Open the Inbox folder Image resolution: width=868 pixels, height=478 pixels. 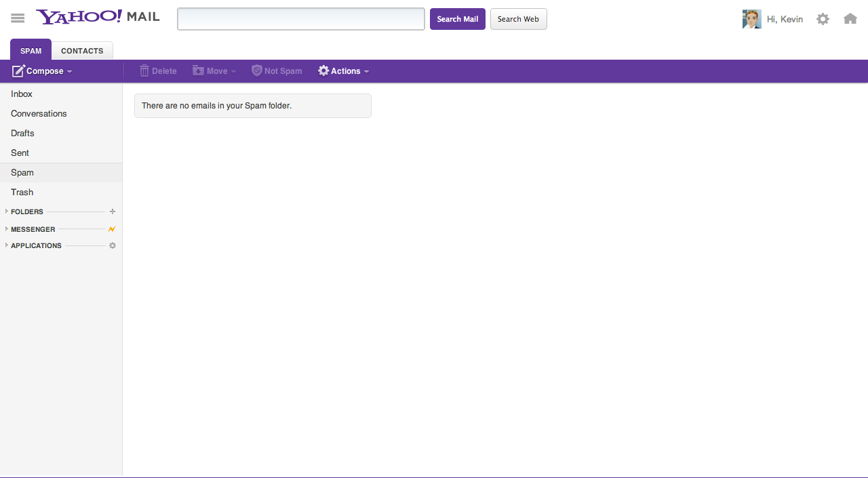point(21,94)
